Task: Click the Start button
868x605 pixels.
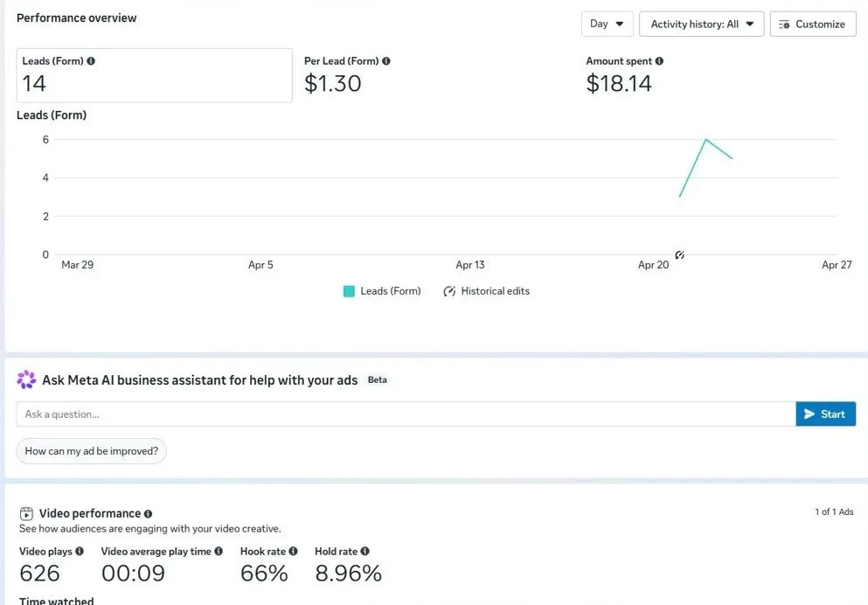Action: pyautogui.click(x=825, y=414)
